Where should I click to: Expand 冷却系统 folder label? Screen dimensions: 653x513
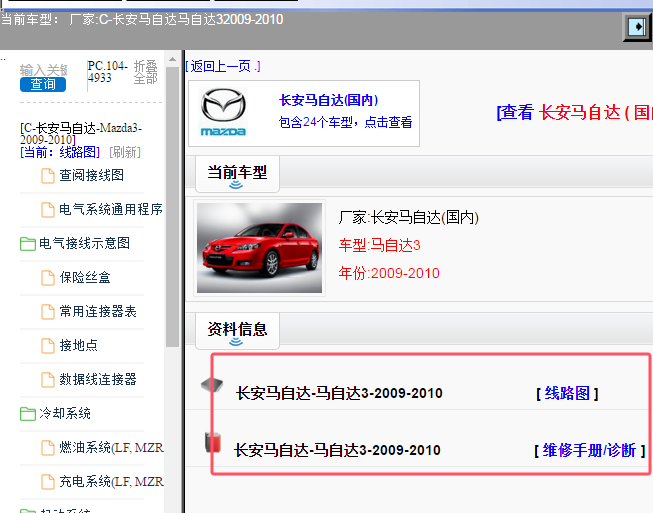[x=65, y=413]
